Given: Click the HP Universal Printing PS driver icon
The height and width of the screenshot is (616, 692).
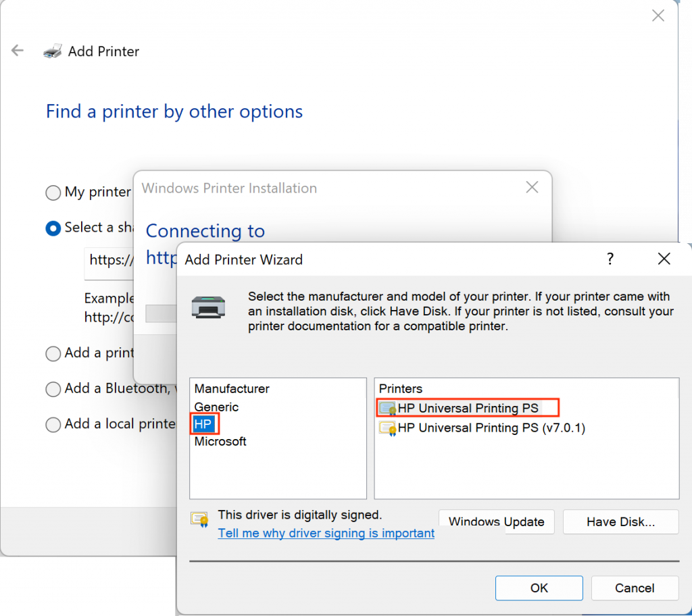Looking at the screenshot, I should click(387, 408).
